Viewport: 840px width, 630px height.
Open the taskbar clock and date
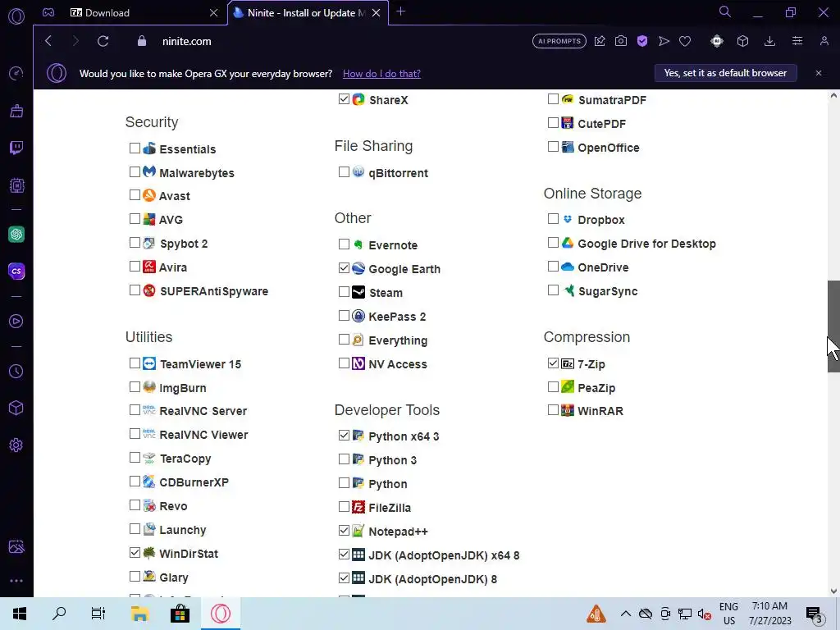[769, 614]
